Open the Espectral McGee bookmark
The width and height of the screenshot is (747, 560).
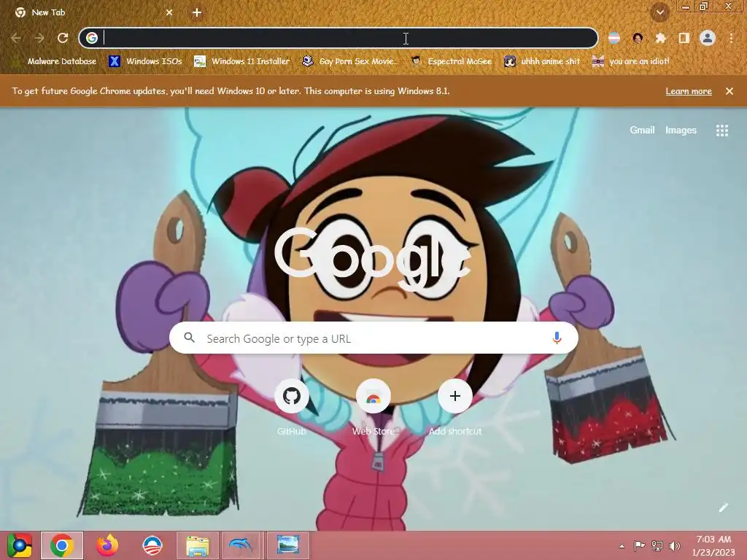tap(452, 61)
